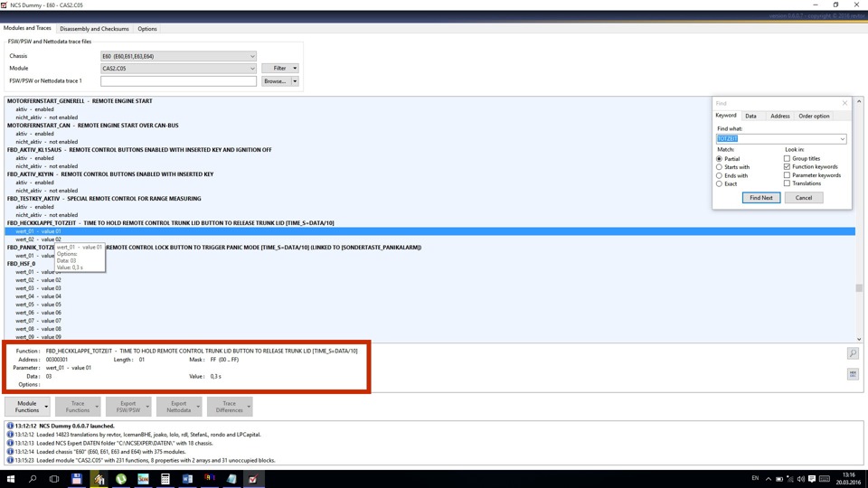This screenshot has height=488, width=868.
Task: Click the info icon beside 'Loaded NCS Expert DATEN folder'
Action: 10,443
